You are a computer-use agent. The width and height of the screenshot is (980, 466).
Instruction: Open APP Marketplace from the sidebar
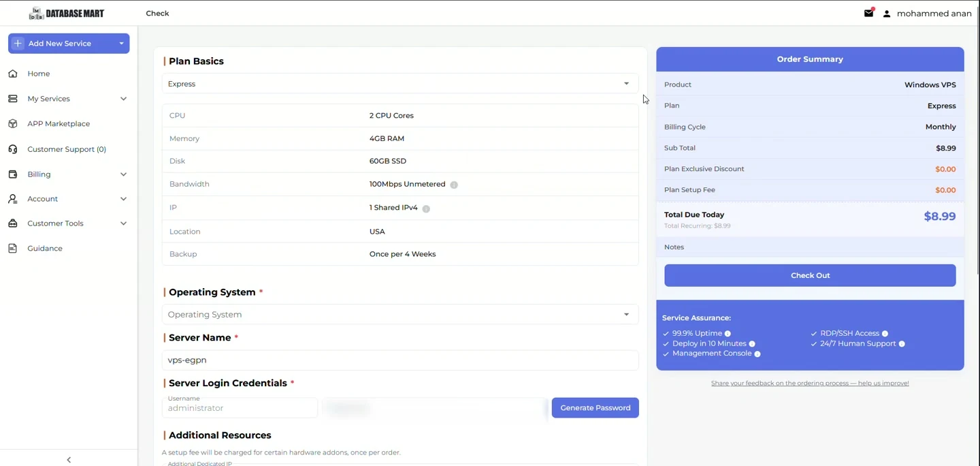click(x=59, y=124)
